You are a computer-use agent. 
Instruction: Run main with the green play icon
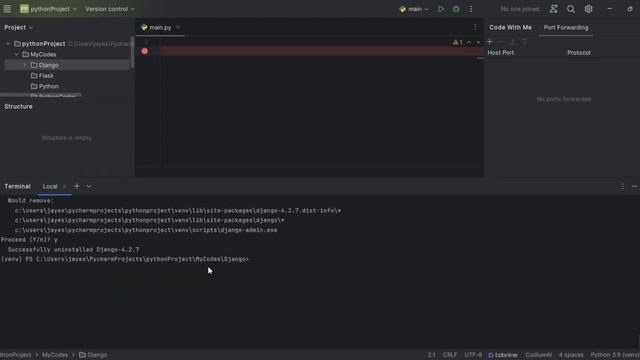441,9
